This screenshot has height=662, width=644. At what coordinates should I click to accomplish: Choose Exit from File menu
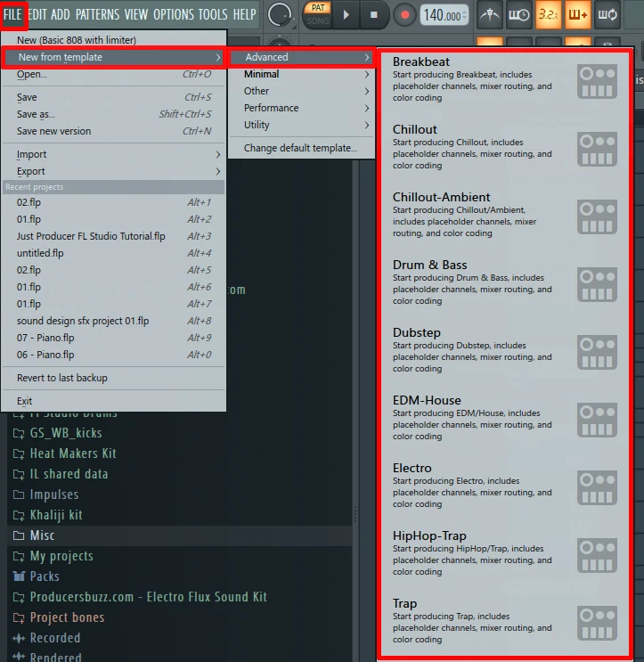coord(114,401)
